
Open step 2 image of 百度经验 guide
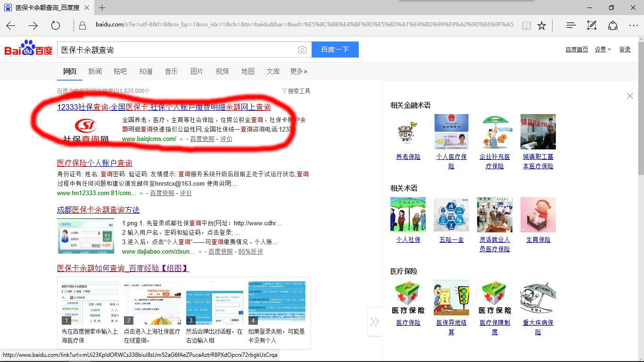[x=152, y=304]
